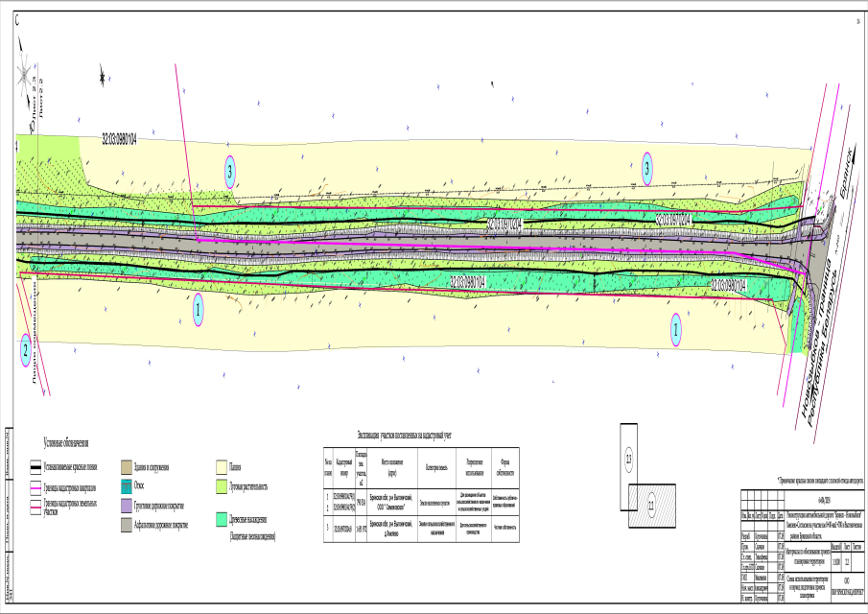This screenshot has width=868, height=614.
Task: Click the magenta cadastral quarter boundary legend symbol
Action: 35,487
